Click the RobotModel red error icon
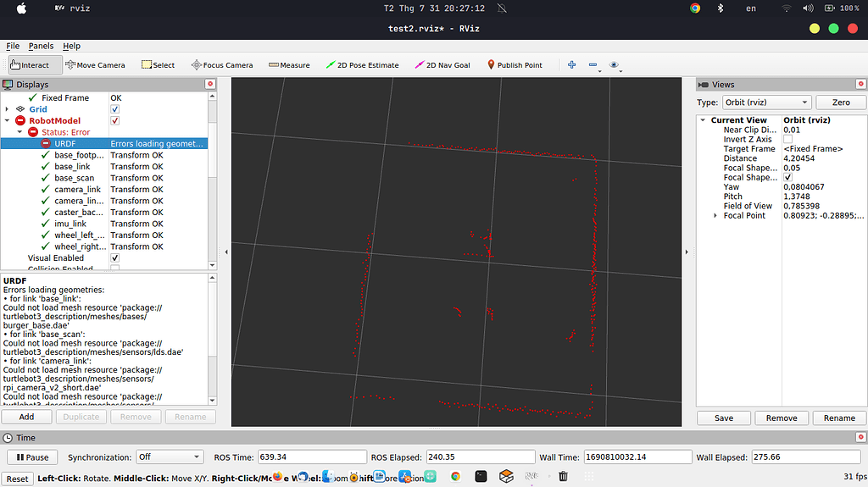The width and height of the screenshot is (868, 487). click(20, 120)
